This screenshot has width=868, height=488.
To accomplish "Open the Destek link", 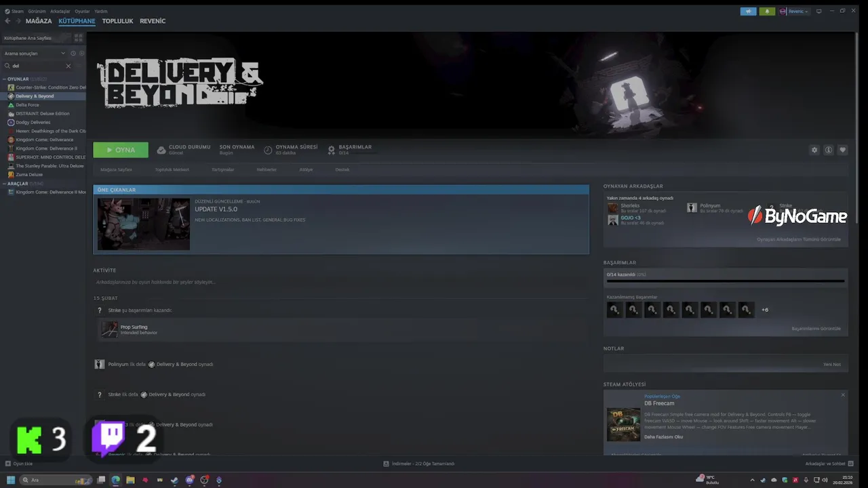I will [x=342, y=169].
